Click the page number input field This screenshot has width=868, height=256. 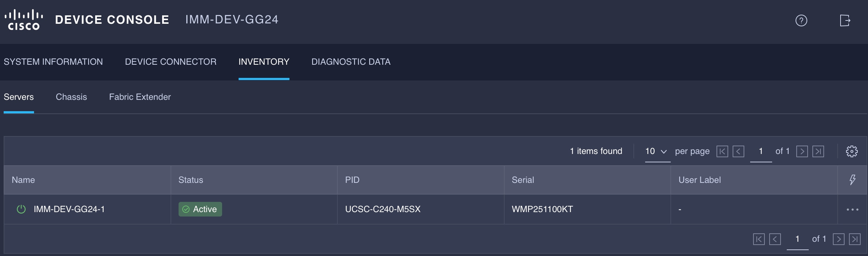[x=761, y=151]
